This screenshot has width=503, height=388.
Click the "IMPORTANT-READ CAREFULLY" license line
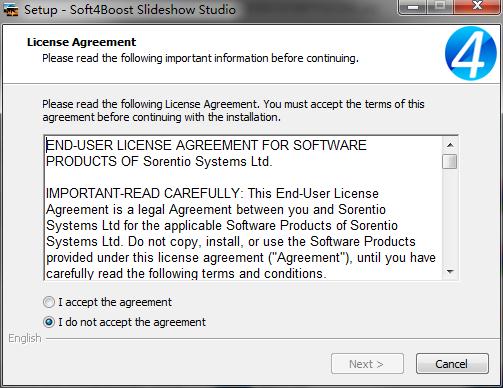(143, 194)
